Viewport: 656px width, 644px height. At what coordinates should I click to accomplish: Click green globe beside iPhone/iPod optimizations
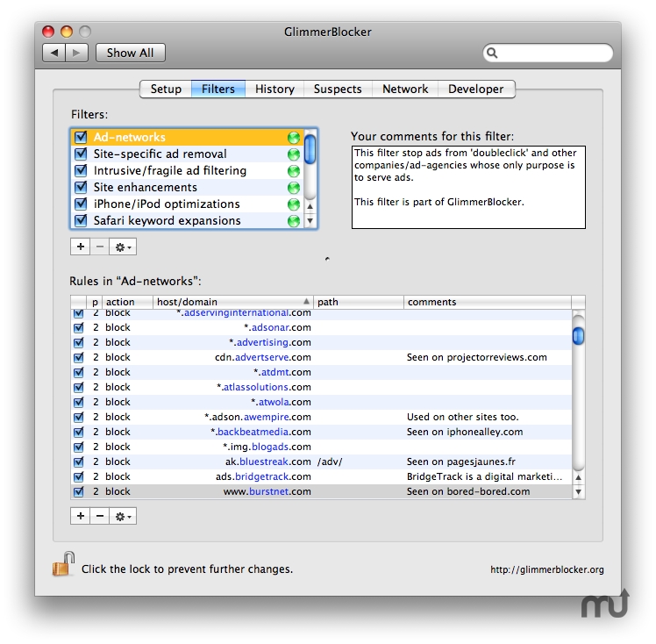click(294, 204)
